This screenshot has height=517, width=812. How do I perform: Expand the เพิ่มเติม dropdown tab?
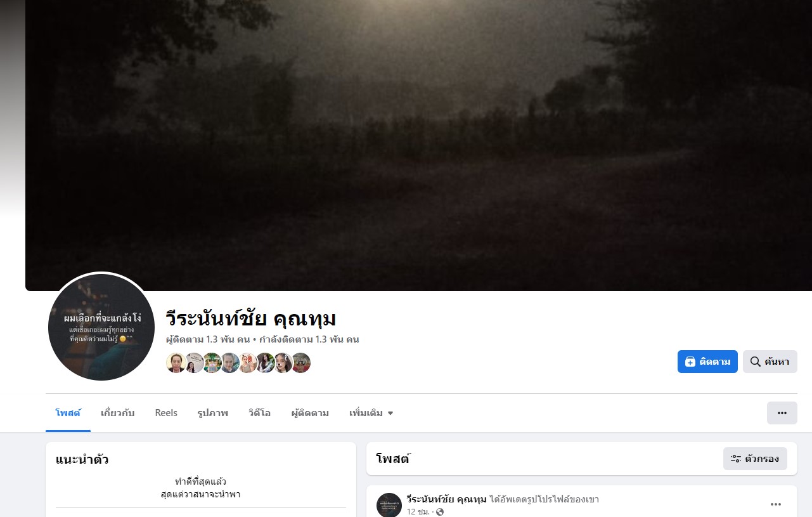click(371, 413)
